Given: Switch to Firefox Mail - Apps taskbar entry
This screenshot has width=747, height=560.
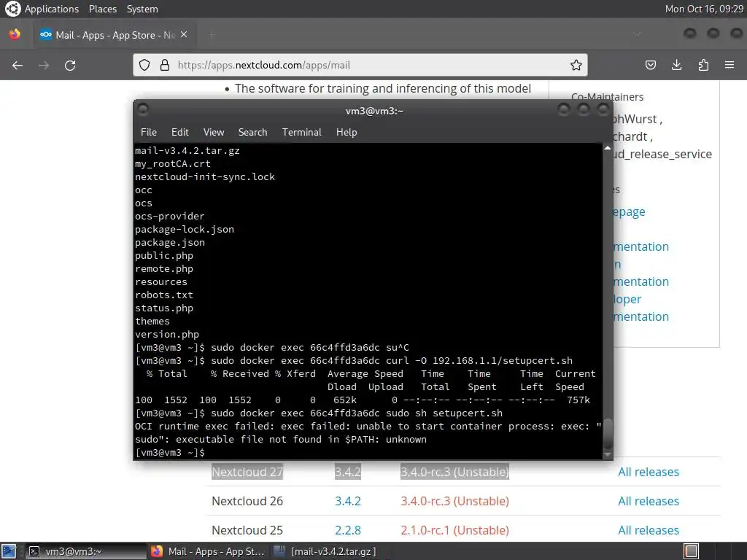Looking at the screenshot, I should tap(208, 551).
